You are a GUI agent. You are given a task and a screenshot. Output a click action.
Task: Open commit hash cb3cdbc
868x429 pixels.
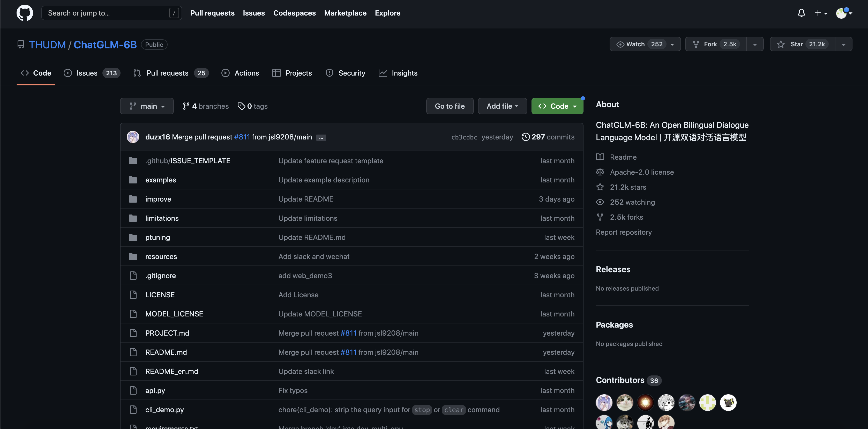(x=464, y=137)
